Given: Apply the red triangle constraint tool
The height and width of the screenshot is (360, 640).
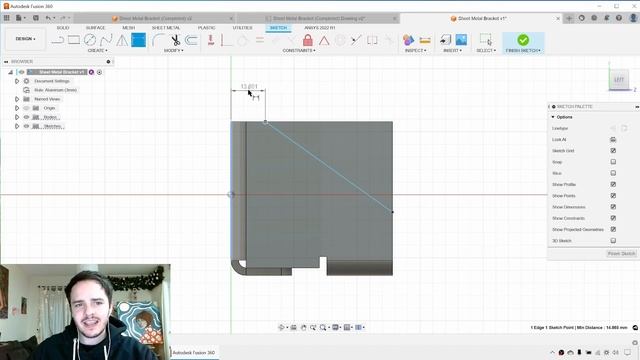Looking at the screenshot, I should pos(324,40).
